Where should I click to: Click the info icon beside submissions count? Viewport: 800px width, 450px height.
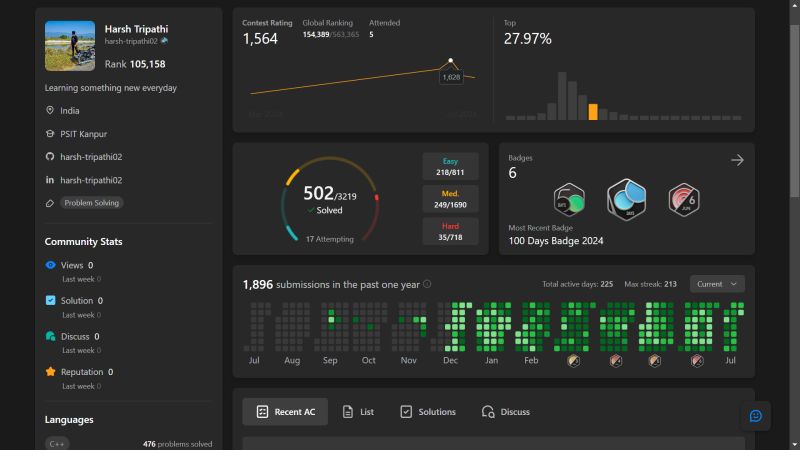point(427,284)
